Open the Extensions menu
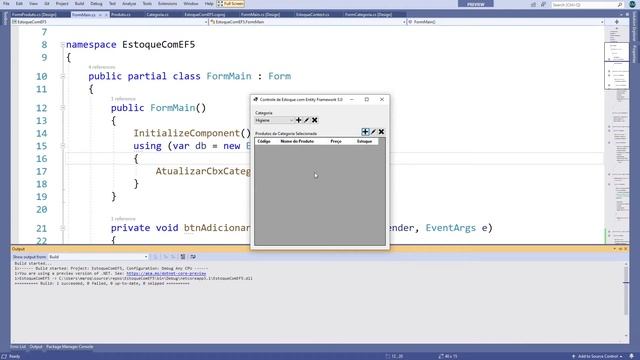The image size is (640, 360). (x=167, y=4)
